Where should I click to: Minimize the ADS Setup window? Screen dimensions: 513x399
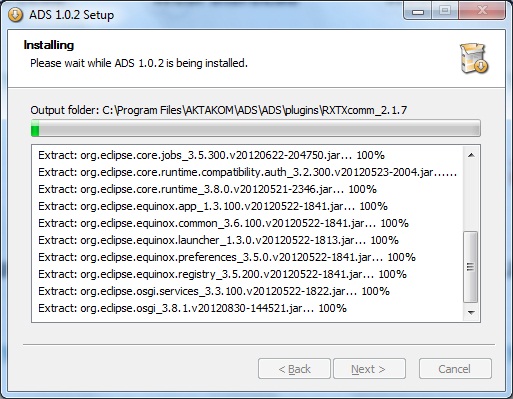(x=418, y=11)
